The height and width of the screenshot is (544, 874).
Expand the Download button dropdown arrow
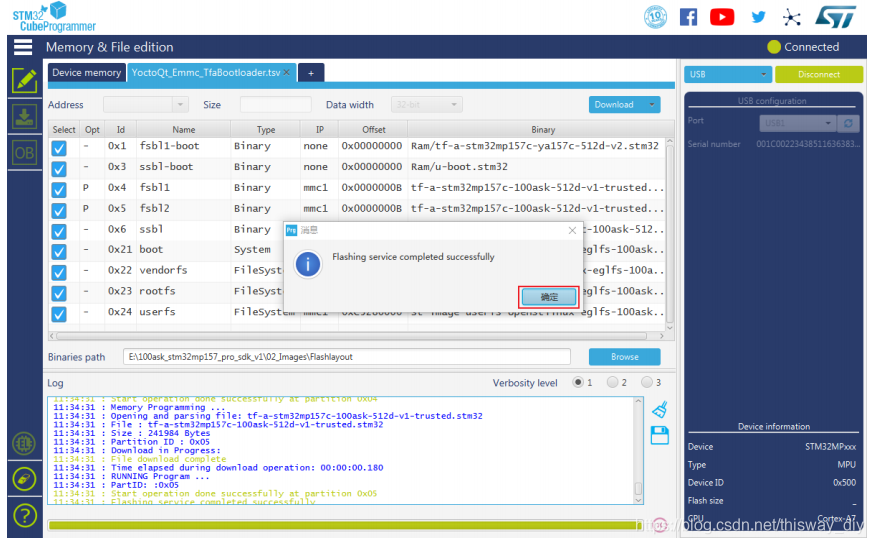(x=652, y=105)
